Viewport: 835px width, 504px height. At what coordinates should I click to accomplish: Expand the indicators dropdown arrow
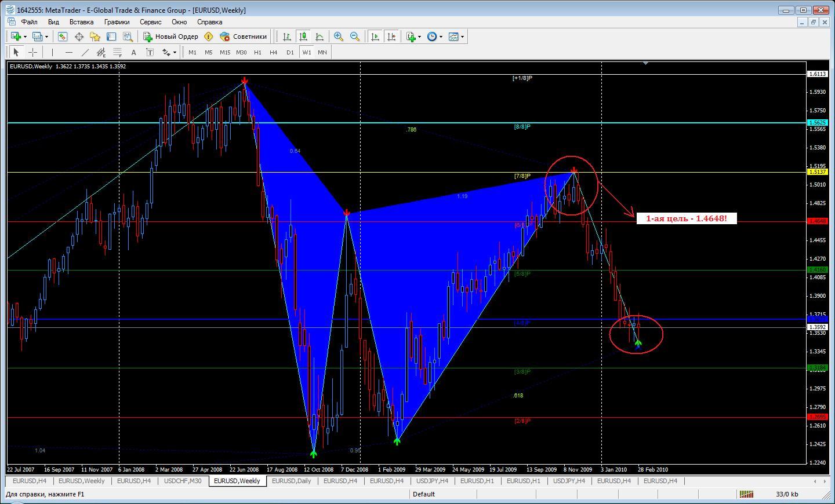420,36
